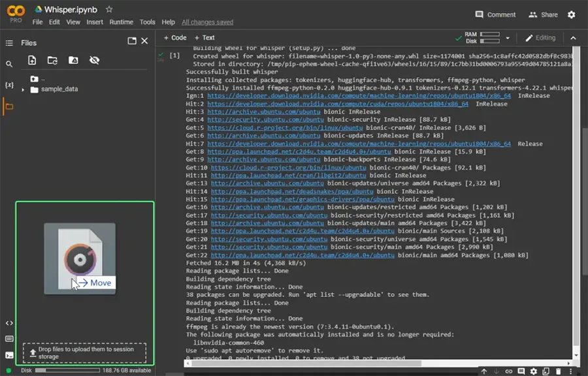Collapse the notebook header with the chevron
The image size is (588, 376).
pos(573,38)
